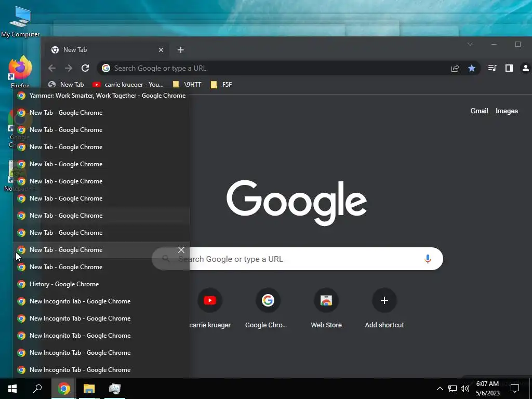Viewport: 532px width, 399px height.
Task: Open the monitor app taskbar icon
Action: [x=115, y=389]
